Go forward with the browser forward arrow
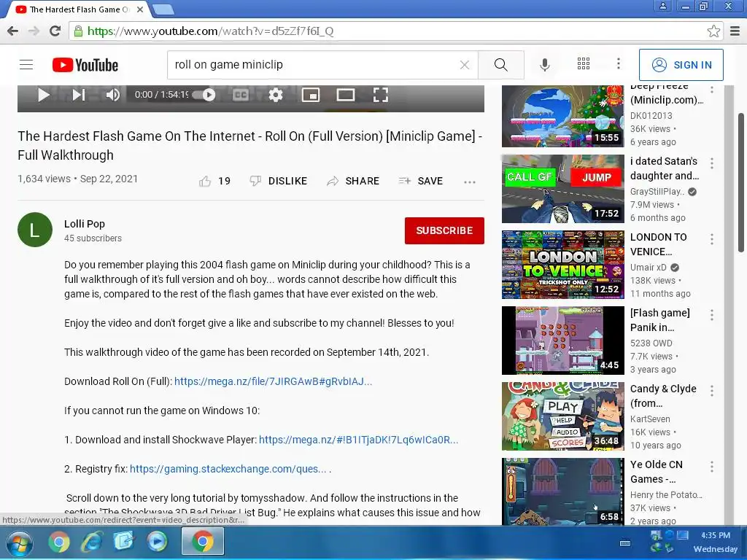The image size is (747, 560). point(34,31)
